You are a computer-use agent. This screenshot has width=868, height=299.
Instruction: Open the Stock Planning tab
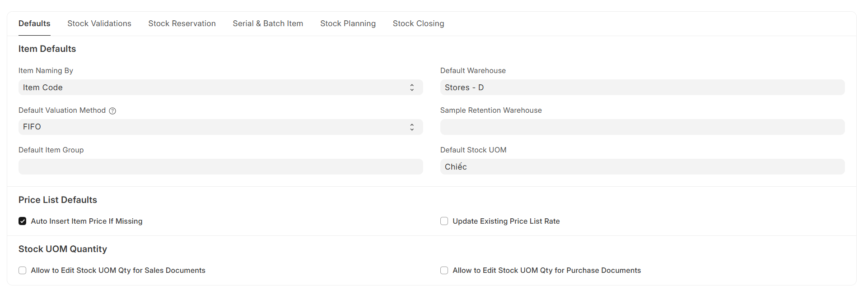pyautogui.click(x=348, y=23)
